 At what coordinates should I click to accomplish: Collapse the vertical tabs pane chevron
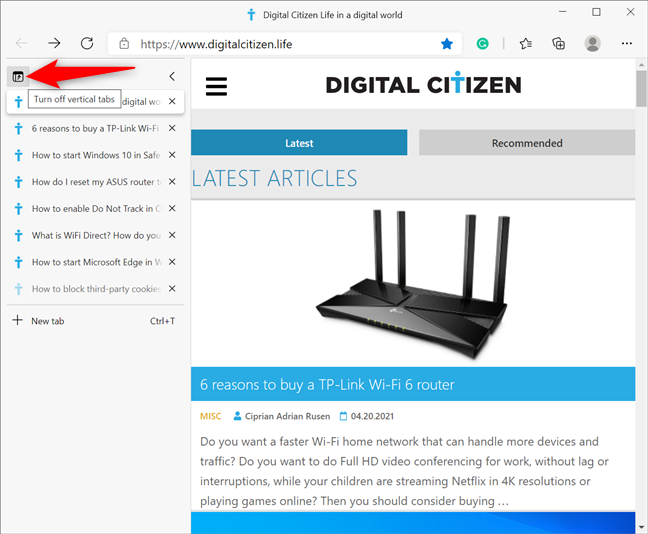pyautogui.click(x=172, y=76)
